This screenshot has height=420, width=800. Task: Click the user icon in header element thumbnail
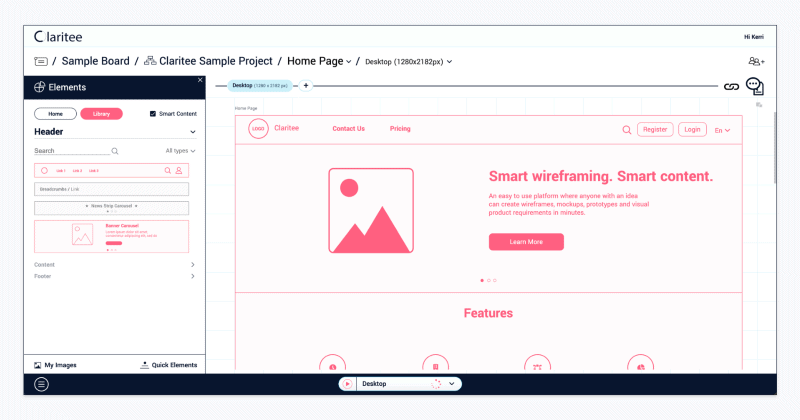click(x=179, y=170)
